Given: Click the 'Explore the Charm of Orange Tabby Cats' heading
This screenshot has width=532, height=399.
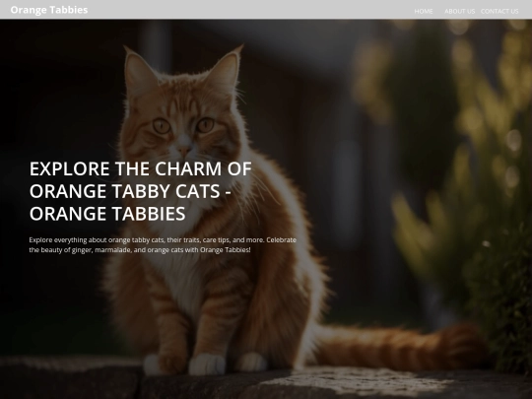Looking at the screenshot, I should [141, 191].
